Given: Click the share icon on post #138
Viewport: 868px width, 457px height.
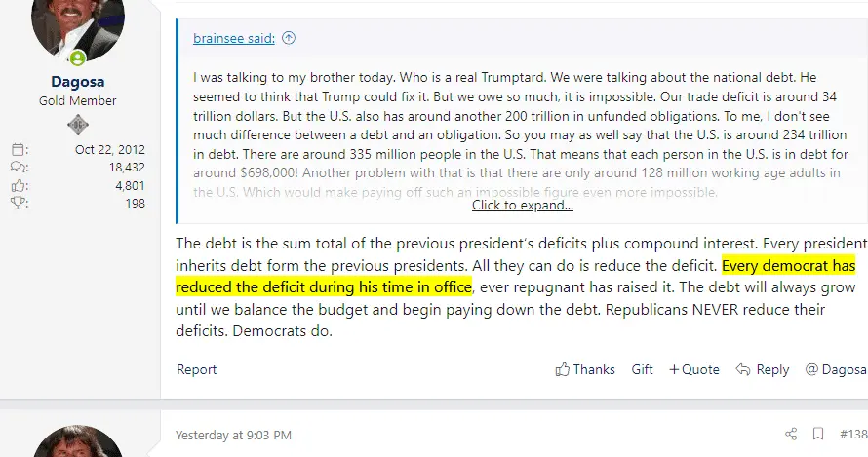Looking at the screenshot, I should click(x=791, y=434).
